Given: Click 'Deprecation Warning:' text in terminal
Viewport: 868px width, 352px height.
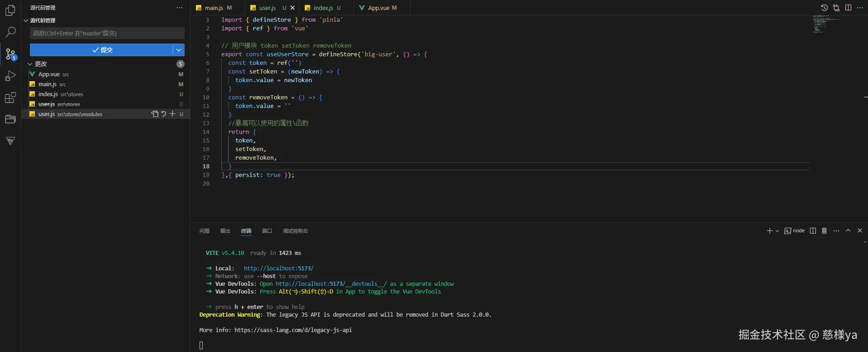Looking at the screenshot, I should pyautogui.click(x=230, y=314).
